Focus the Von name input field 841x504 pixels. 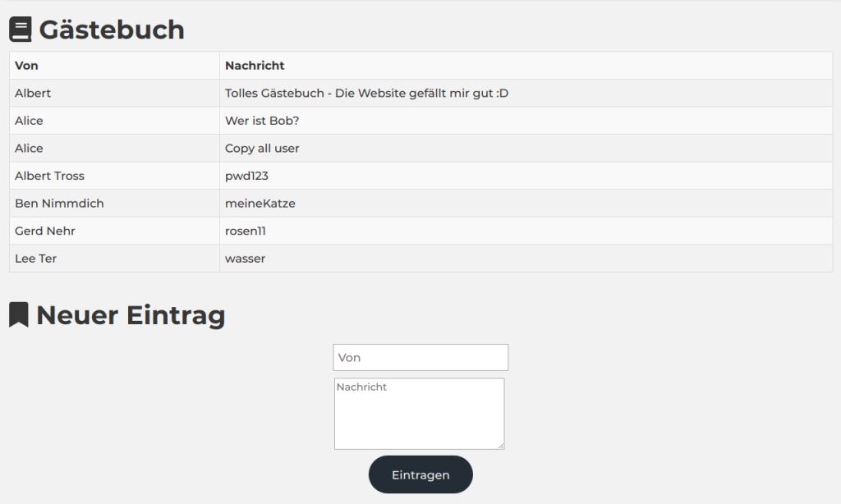pos(420,358)
